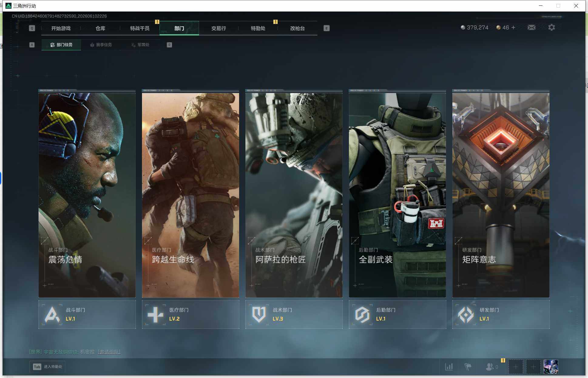Click the second empty teammate slot
588x378 pixels.
coord(533,367)
